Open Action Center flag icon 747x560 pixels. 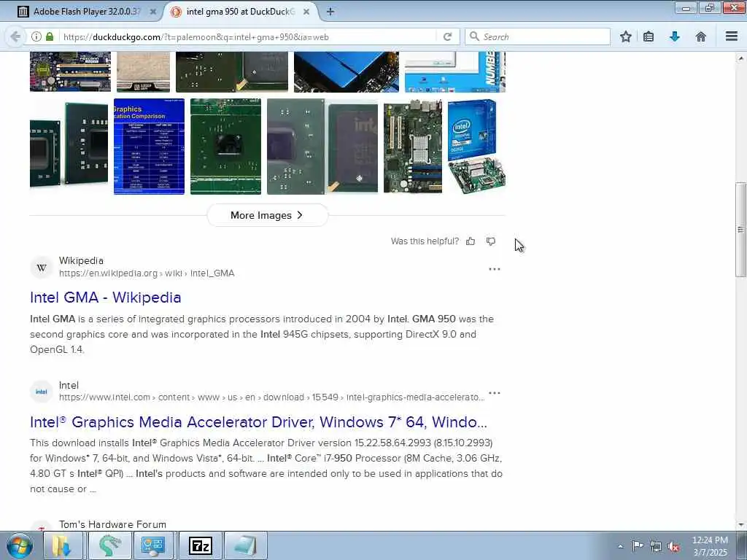[638, 545]
